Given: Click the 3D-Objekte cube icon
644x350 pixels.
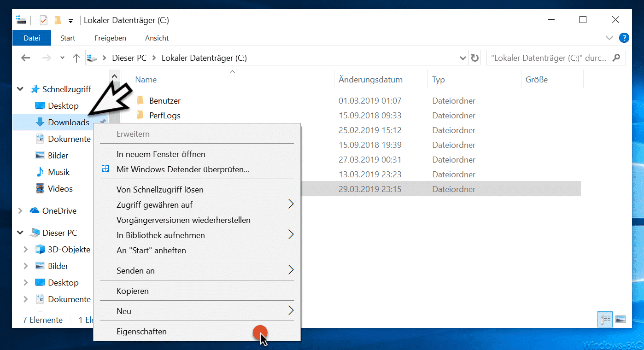Looking at the screenshot, I should pyautogui.click(x=40, y=249).
